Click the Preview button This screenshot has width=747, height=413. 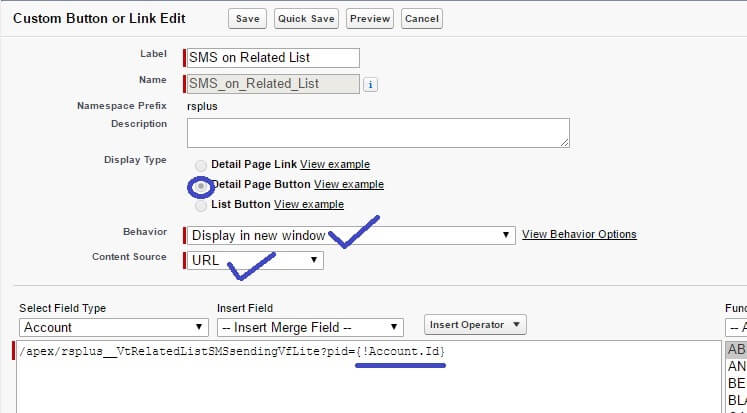[370, 18]
